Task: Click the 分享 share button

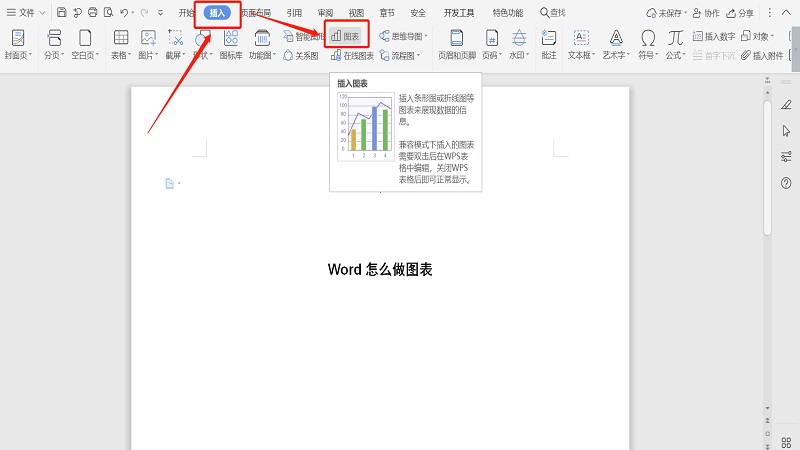Action: (740, 13)
